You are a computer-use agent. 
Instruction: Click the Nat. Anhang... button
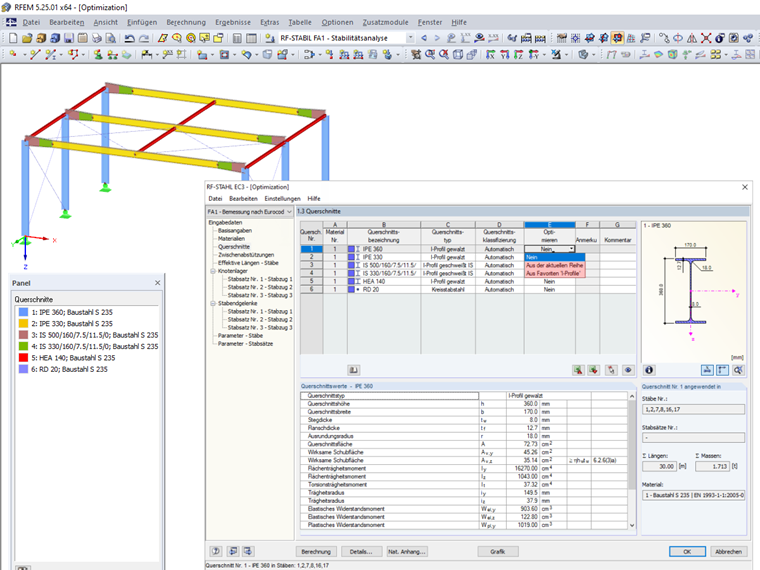pos(407,552)
